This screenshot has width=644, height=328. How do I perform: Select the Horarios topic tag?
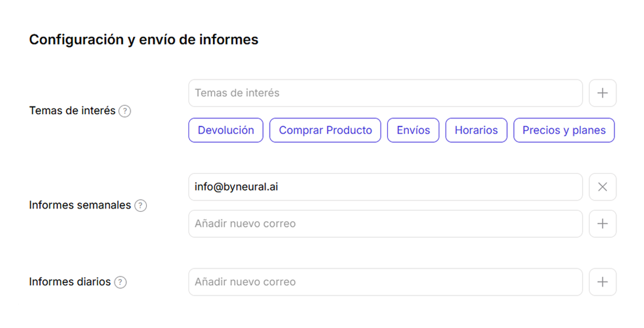tap(476, 130)
